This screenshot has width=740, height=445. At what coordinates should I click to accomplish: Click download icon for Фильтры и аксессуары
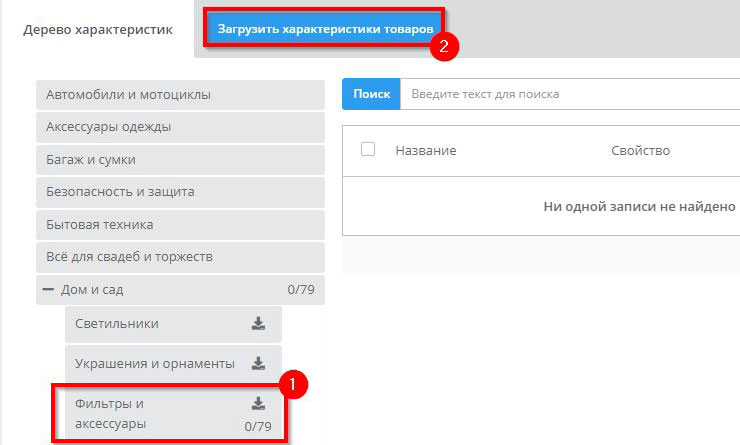click(x=258, y=404)
